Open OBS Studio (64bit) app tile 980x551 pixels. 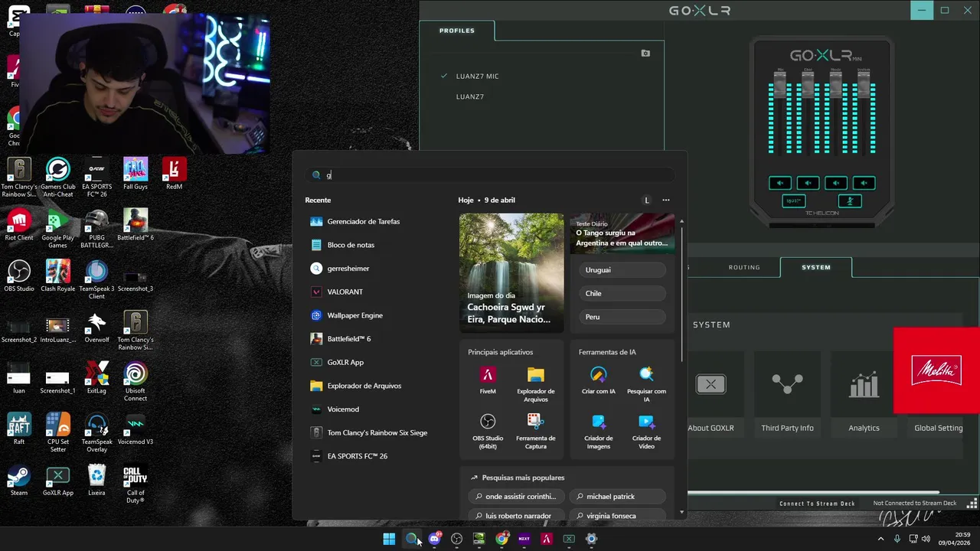coord(488,432)
